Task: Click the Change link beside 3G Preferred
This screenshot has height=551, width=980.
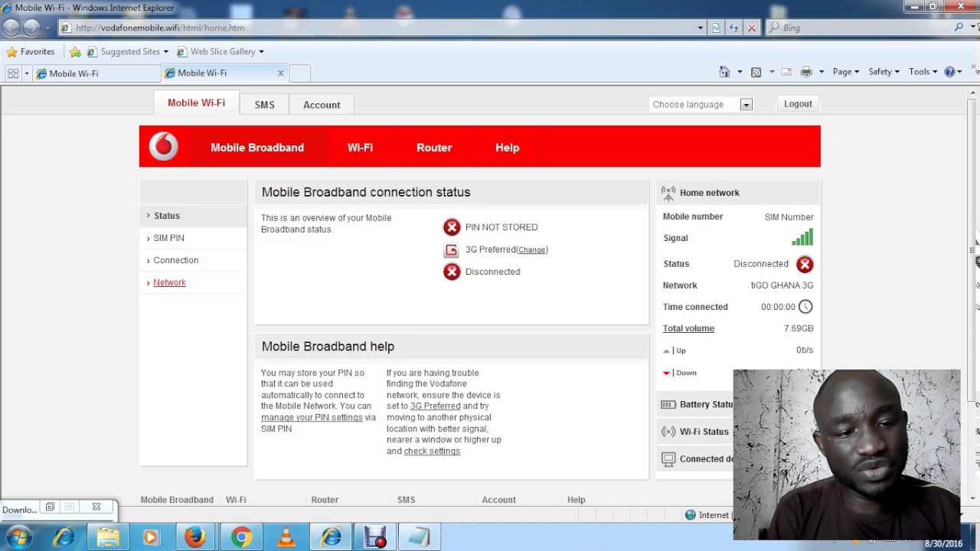Action: (x=532, y=249)
